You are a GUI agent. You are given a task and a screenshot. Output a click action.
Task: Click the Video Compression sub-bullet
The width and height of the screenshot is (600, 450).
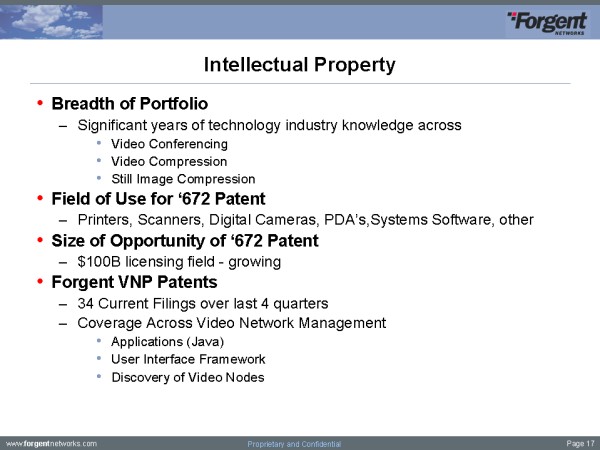(169, 161)
